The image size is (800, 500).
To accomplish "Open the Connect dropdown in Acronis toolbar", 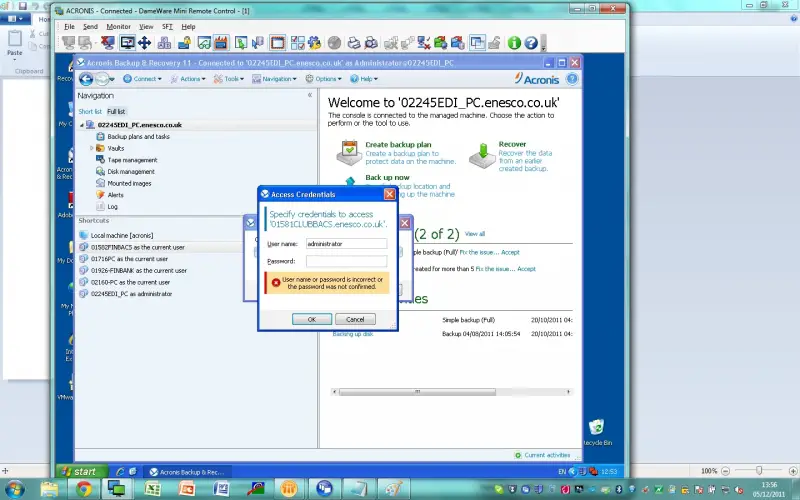I will pos(142,79).
